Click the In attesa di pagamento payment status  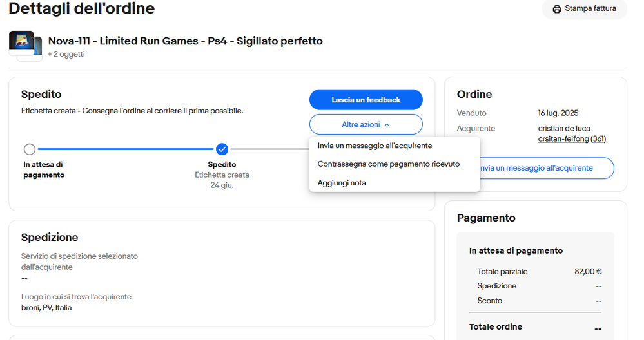coord(516,250)
